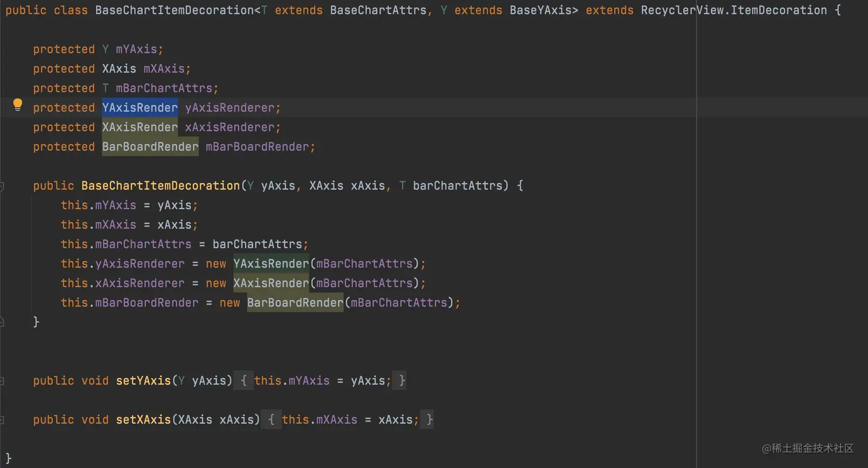Click the setXAxis method name
Image resolution: width=868 pixels, height=468 pixels.
[x=144, y=420]
